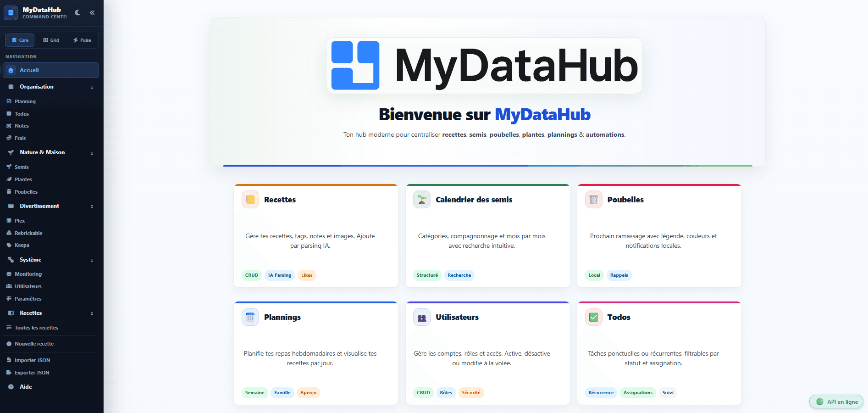The height and width of the screenshot is (413, 868).
Task: Click the Planning calendar icon in sidebar
Action: [9, 101]
